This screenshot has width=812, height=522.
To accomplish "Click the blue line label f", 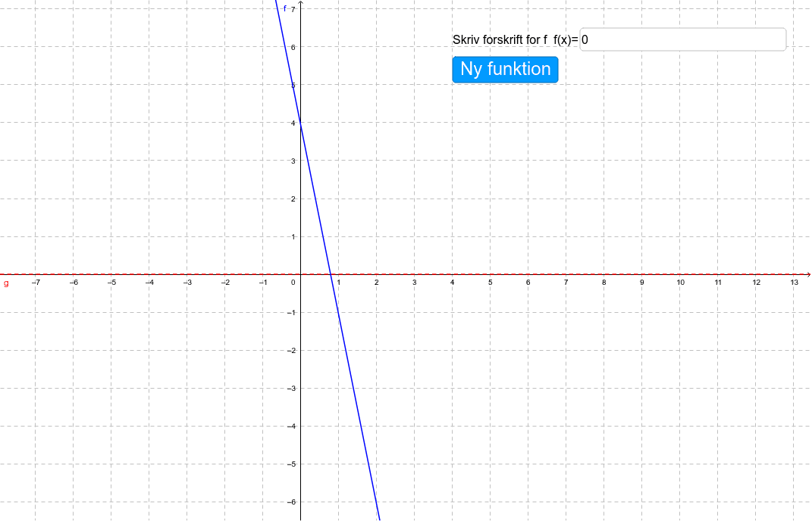I will 285,8.
